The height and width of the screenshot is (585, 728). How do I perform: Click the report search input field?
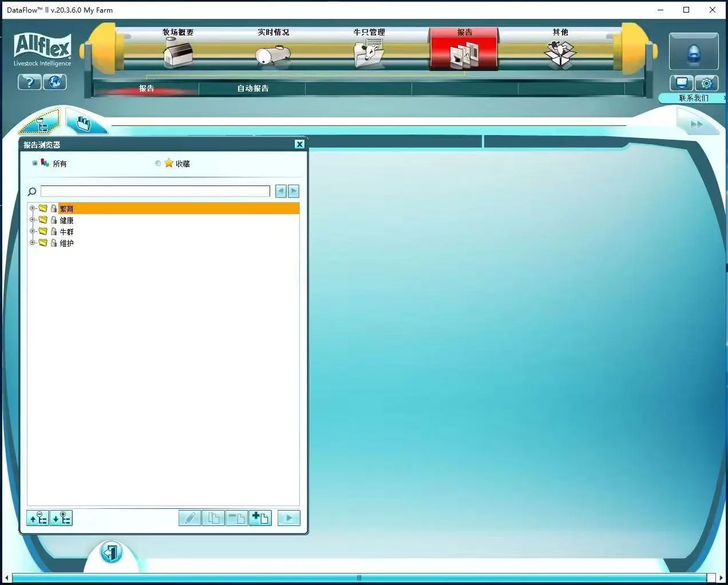[155, 191]
